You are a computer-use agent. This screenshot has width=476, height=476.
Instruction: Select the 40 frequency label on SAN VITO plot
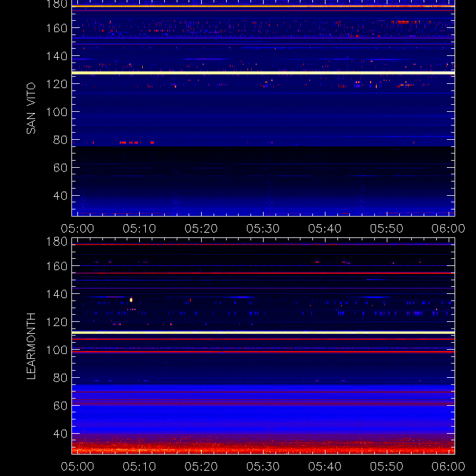tap(60, 196)
